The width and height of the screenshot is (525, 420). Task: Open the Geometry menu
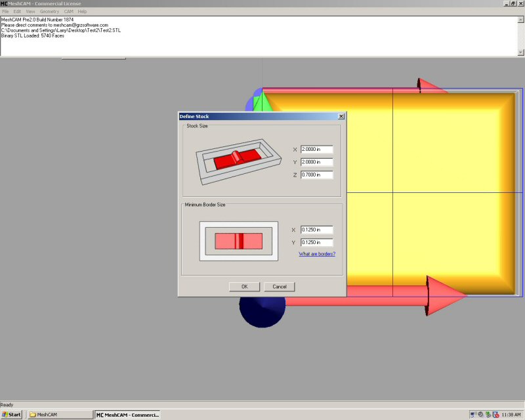[x=49, y=11]
